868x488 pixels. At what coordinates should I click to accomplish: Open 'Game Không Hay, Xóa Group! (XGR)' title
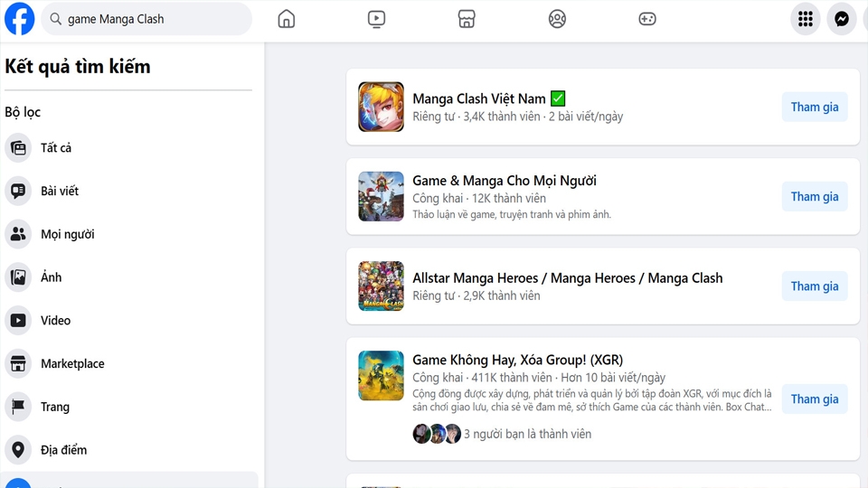tap(517, 360)
